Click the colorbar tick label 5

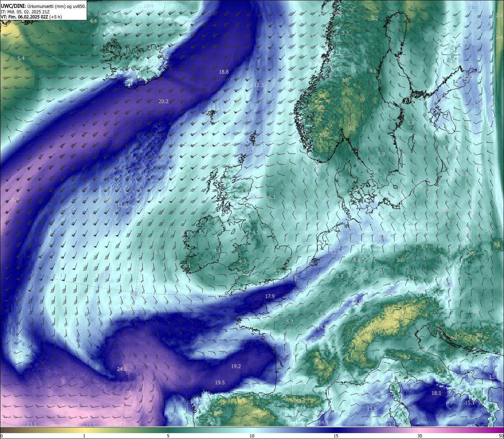tap(168, 435)
